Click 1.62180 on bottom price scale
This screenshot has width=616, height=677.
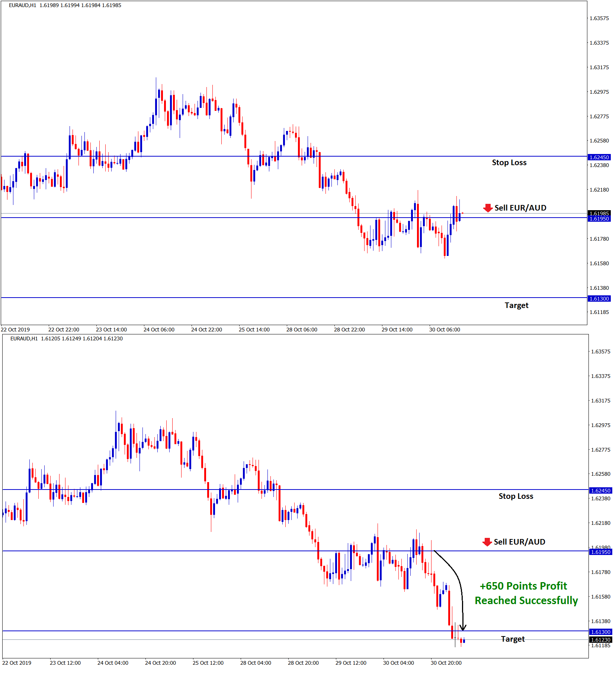pos(601,523)
